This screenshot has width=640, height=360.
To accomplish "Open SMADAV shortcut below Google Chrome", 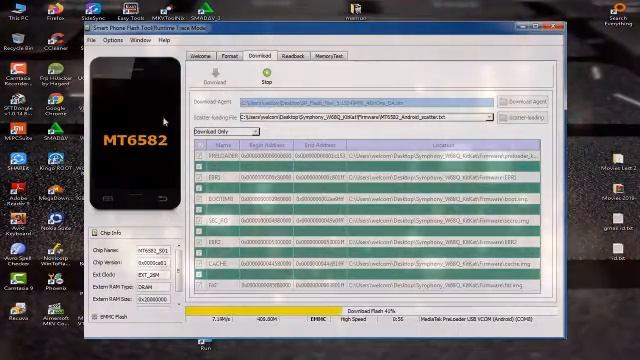I will (56, 132).
